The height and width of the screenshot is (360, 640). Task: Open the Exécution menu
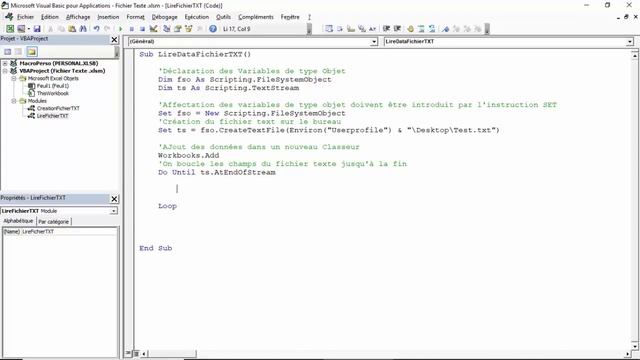[x=197, y=17]
